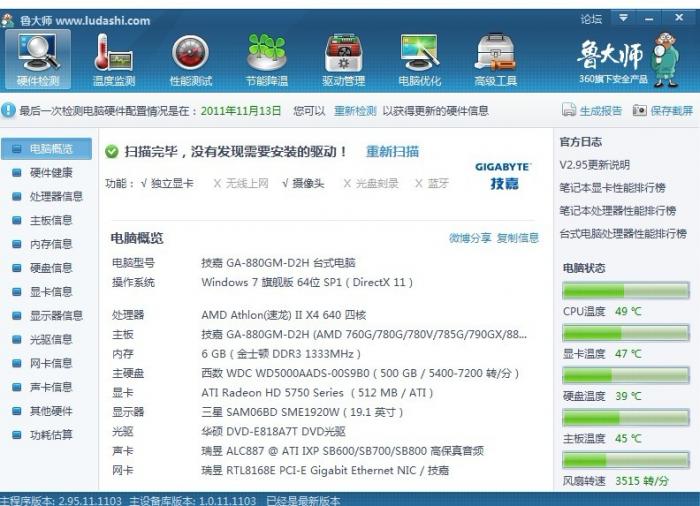Click the date 2011年11月13日

241,111
